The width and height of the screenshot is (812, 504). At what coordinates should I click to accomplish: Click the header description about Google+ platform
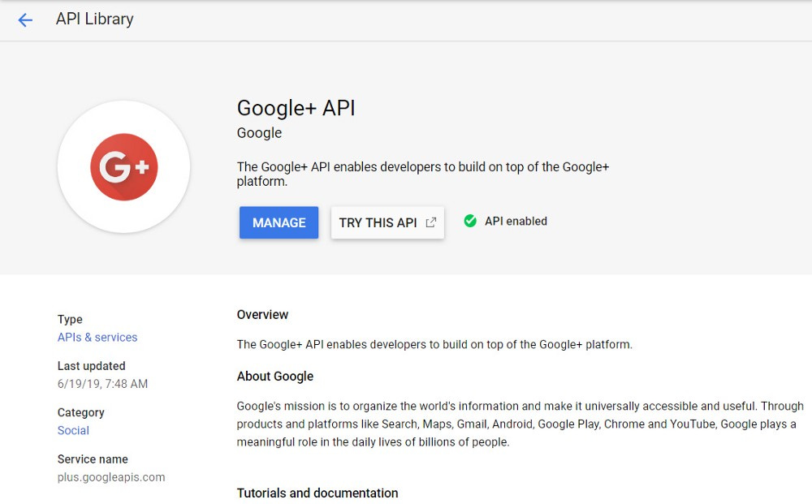pos(423,174)
